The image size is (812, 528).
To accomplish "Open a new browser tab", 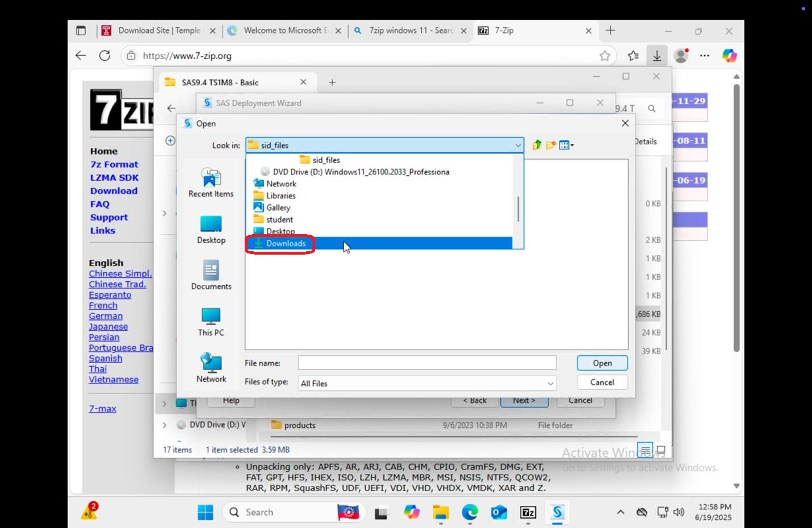I will 610,31.
